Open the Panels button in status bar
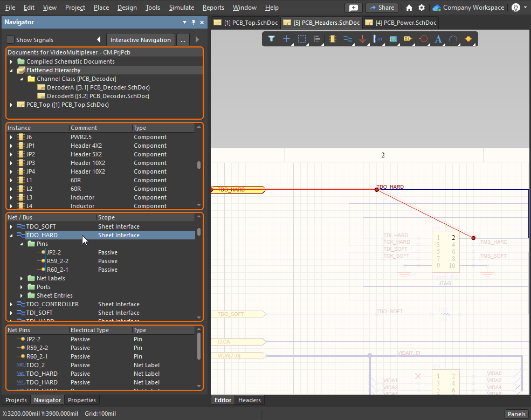The image size is (531, 420). pos(516,414)
